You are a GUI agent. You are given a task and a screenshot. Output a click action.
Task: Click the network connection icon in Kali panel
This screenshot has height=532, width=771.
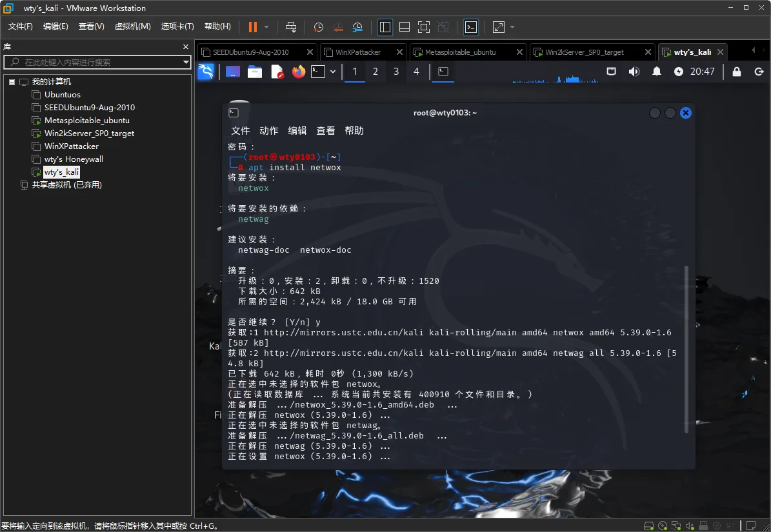point(611,72)
